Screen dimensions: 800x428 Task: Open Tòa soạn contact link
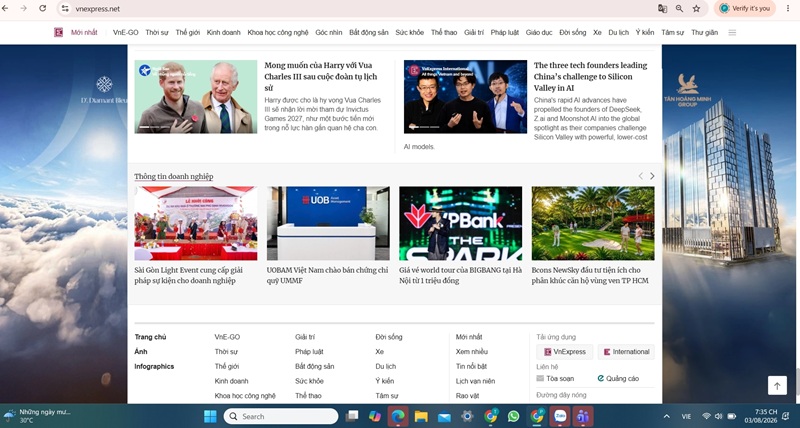coord(555,379)
